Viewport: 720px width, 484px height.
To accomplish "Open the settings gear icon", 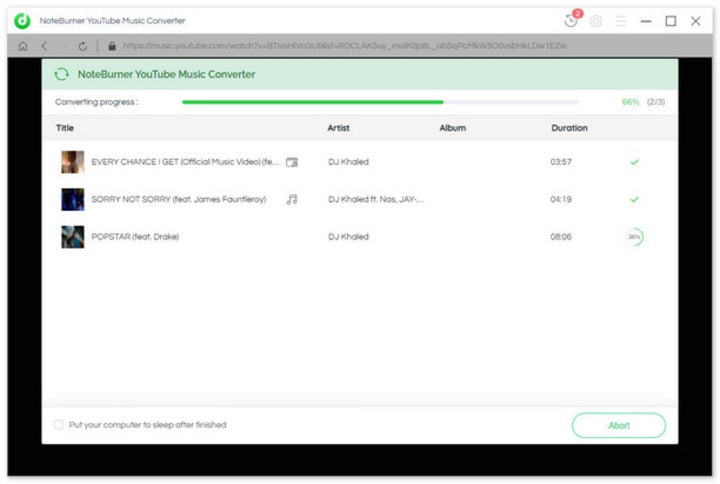I will click(x=596, y=21).
